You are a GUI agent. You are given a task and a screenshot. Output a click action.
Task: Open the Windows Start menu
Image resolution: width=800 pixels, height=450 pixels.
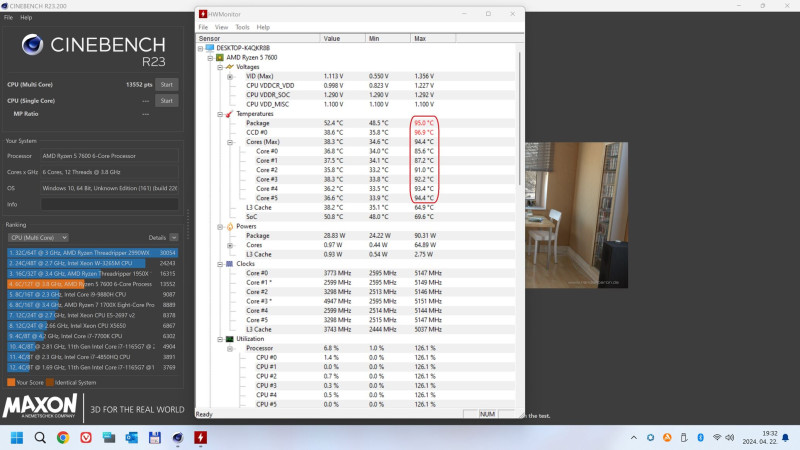coord(17,438)
